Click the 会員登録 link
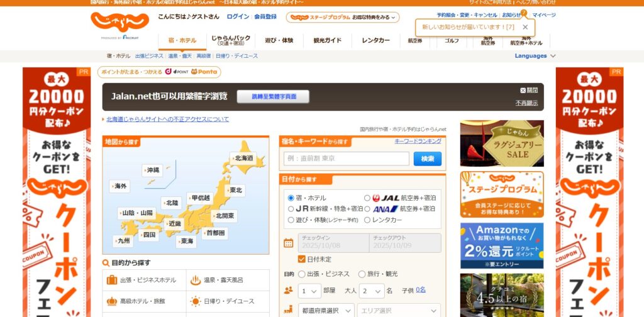 (265, 17)
